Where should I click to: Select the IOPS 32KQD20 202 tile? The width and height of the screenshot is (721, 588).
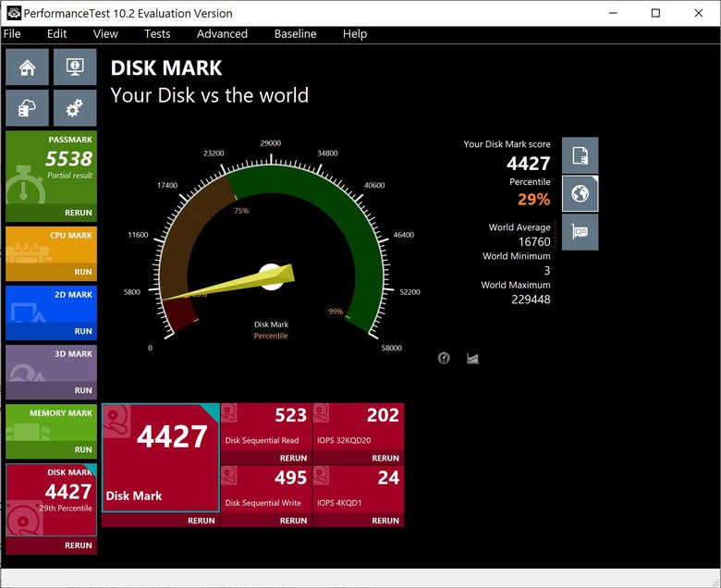(x=359, y=427)
